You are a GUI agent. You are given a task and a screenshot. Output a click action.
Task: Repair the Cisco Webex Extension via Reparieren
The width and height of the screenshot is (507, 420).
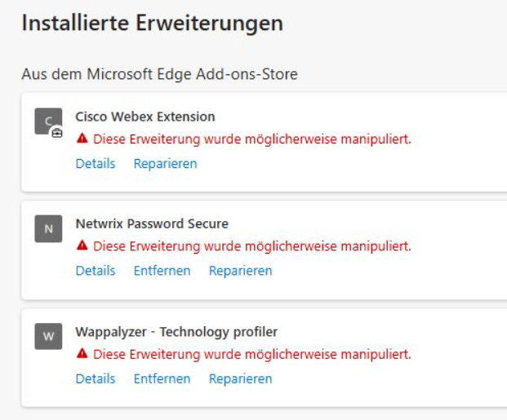[165, 164]
